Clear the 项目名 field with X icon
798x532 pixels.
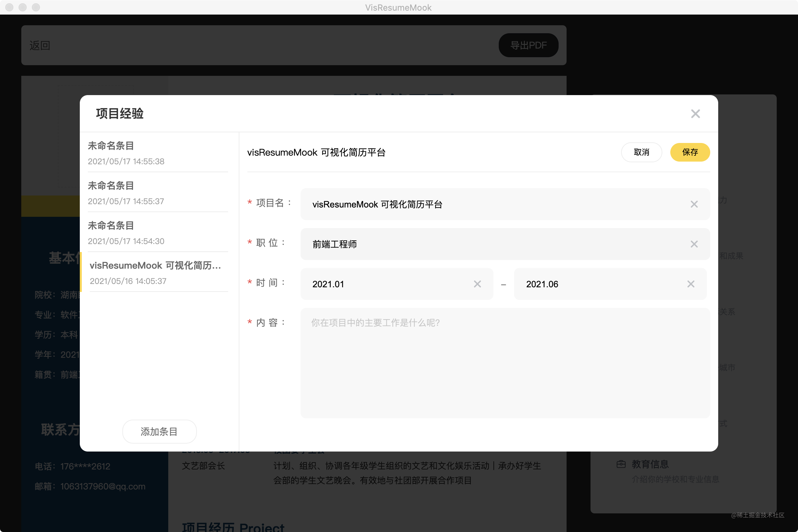(x=694, y=204)
